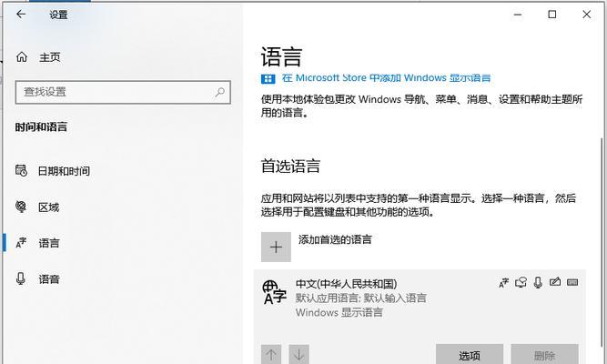The height and width of the screenshot is (364, 607).
Task: Open the 主页 home icon
Action: point(22,57)
